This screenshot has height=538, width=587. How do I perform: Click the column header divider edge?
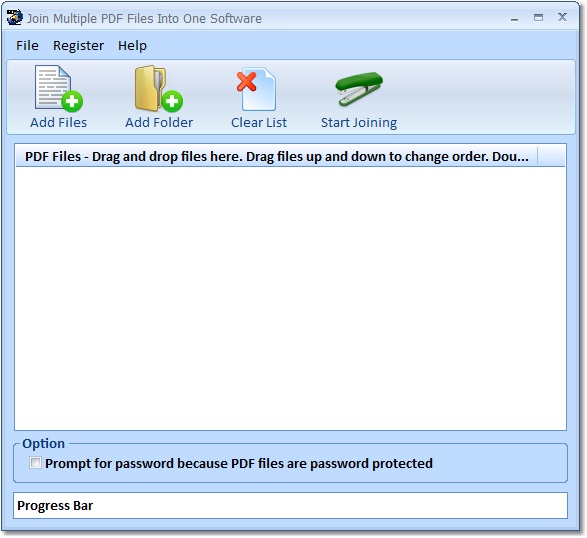(538, 156)
